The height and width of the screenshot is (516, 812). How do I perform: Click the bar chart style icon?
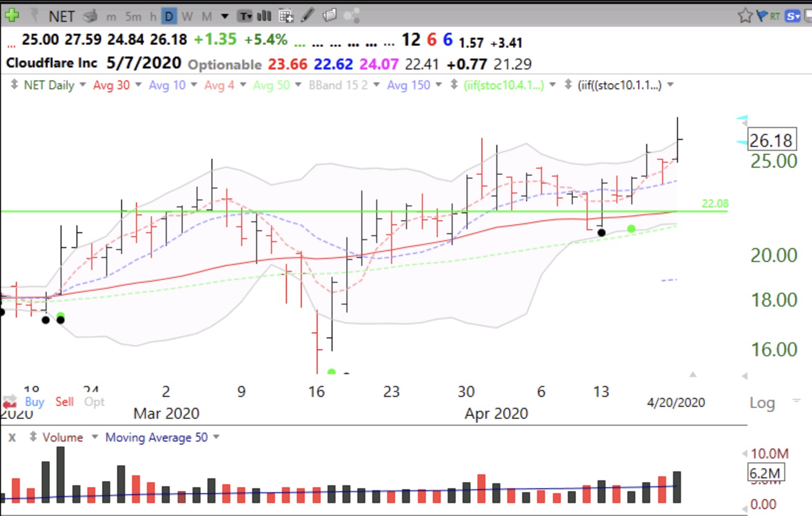click(264, 16)
